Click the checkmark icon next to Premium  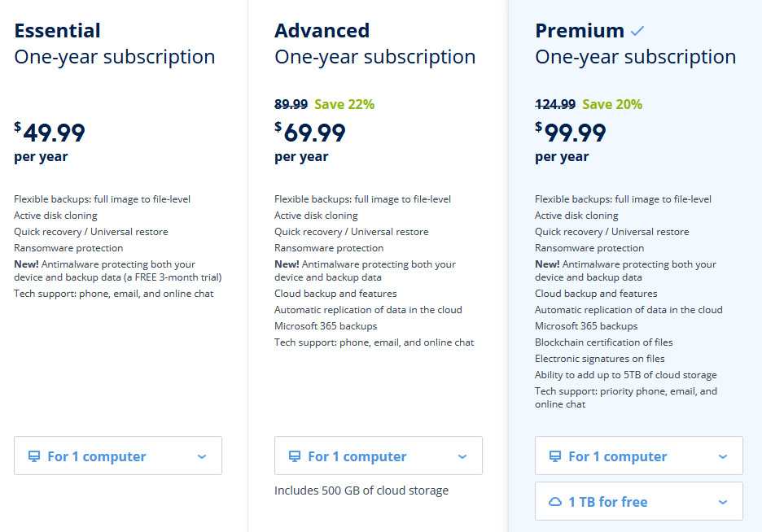(637, 32)
